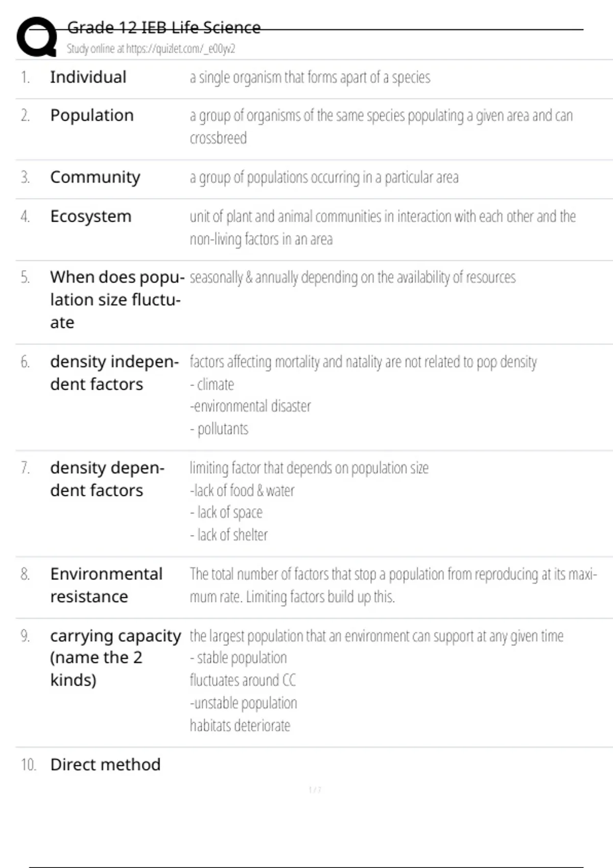Click the pollutants bullet item

click(220, 429)
